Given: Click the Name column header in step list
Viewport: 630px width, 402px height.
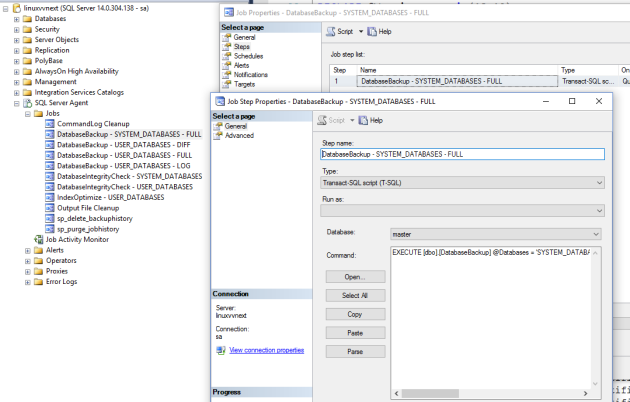Looking at the screenshot, I should tap(458, 70).
